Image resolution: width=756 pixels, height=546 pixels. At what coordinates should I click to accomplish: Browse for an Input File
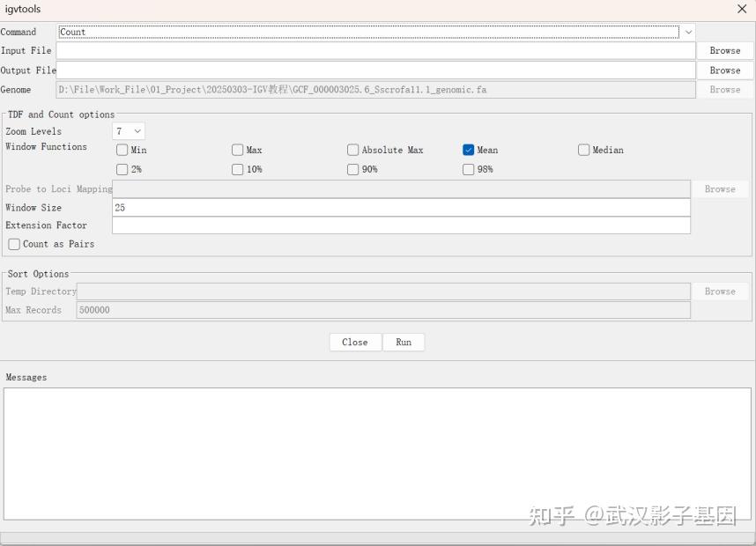coord(724,50)
